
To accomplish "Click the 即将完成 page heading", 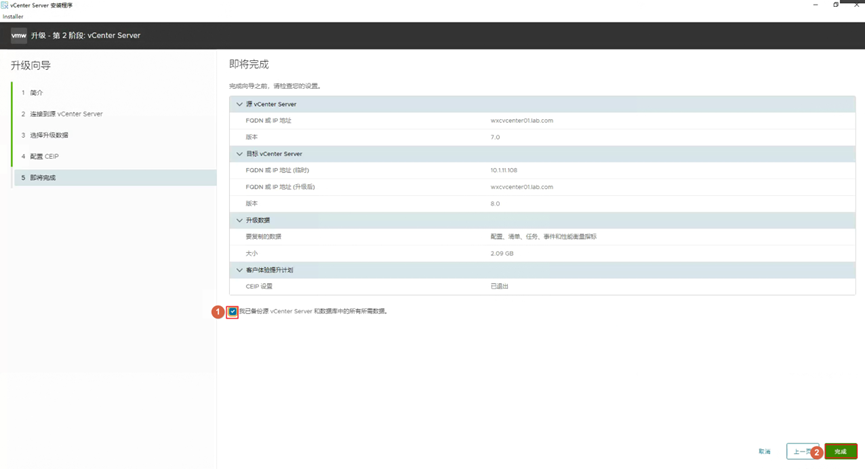I will click(249, 65).
